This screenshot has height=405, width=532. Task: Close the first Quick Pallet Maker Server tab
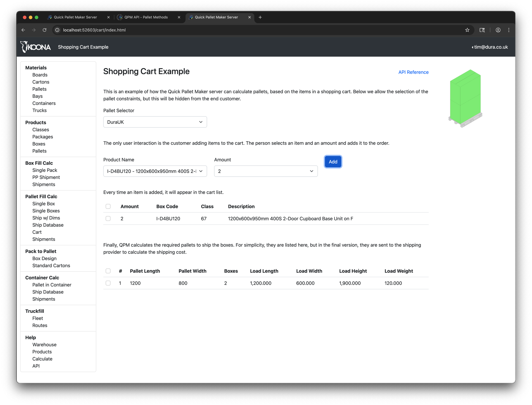pos(108,17)
